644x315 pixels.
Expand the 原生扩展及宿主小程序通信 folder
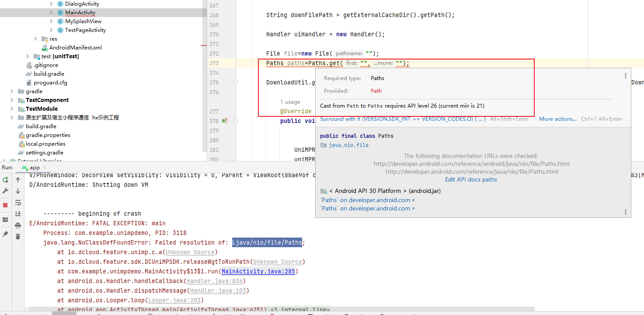[x=12, y=118]
